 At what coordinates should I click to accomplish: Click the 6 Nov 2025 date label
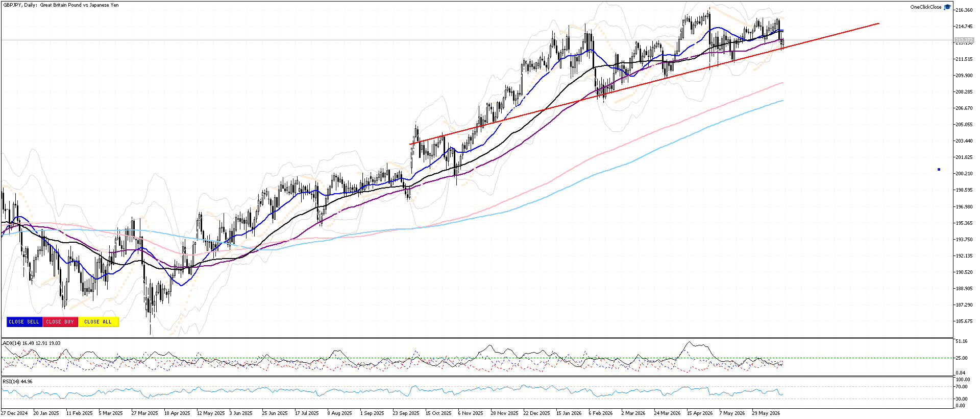coord(471,413)
